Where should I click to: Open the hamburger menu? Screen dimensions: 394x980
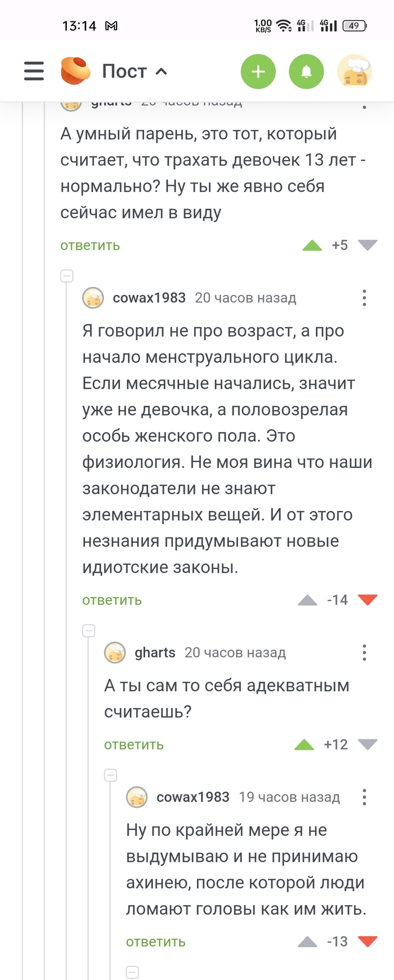click(x=34, y=72)
